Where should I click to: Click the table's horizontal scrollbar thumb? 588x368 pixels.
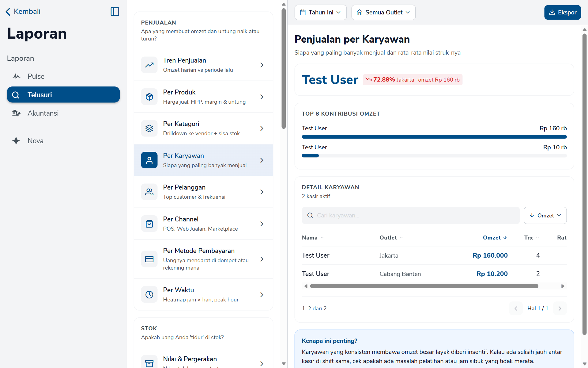(x=424, y=286)
